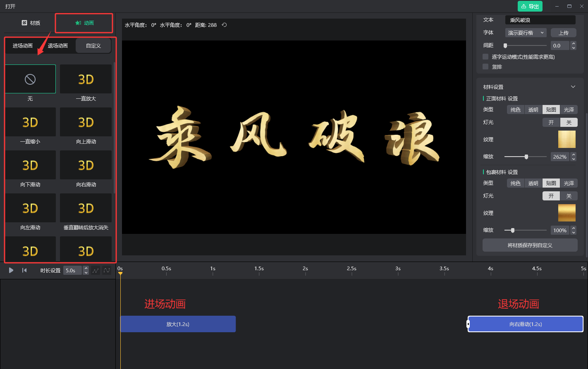
Task: Apply the 向上滑动 animation preset
Action: click(86, 122)
